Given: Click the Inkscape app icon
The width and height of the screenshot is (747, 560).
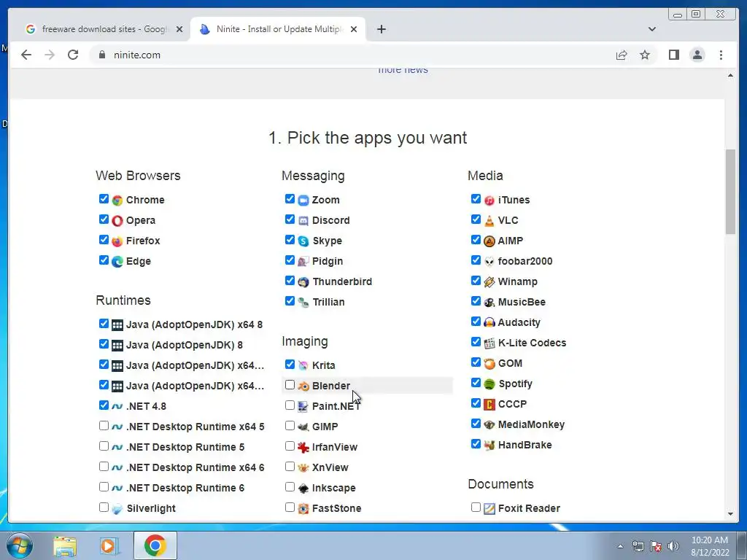Looking at the screenshot, I should click(x=303, y=488).
